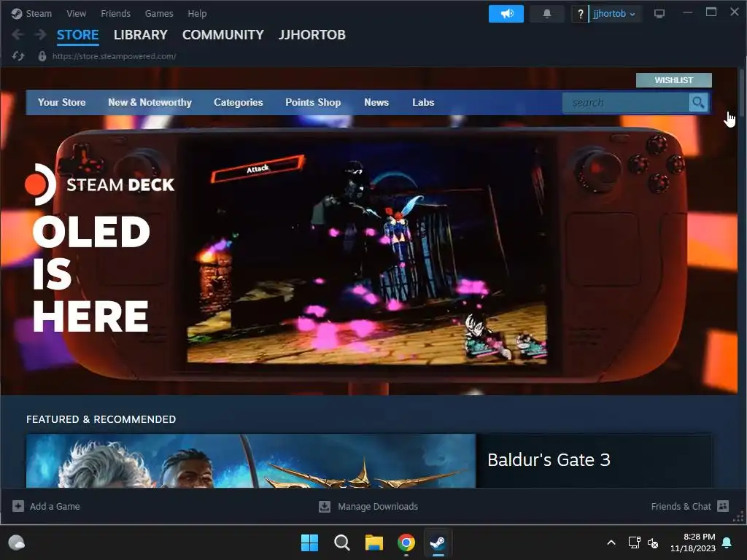
Task: Open File Explorer from taskbar
Action: click(x=374, y=542)
